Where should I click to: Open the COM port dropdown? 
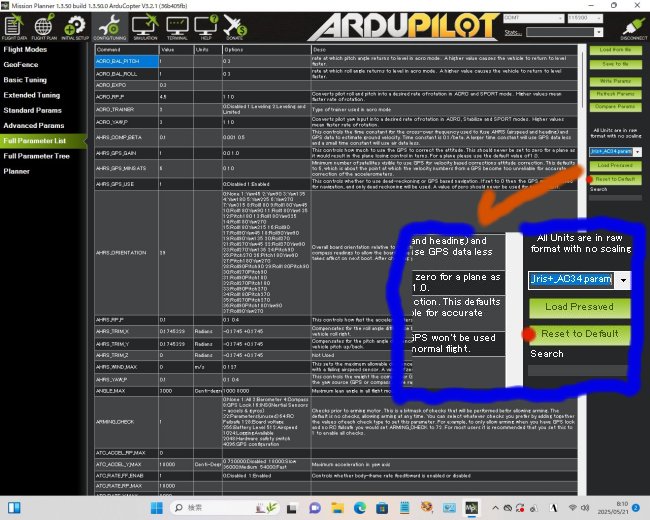click(x=534, y=18)
